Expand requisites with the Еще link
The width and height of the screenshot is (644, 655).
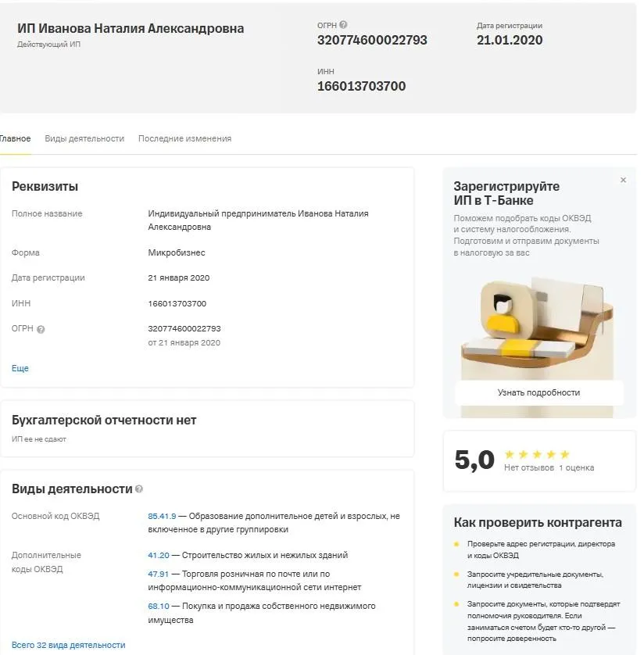(x=20, y=368)
